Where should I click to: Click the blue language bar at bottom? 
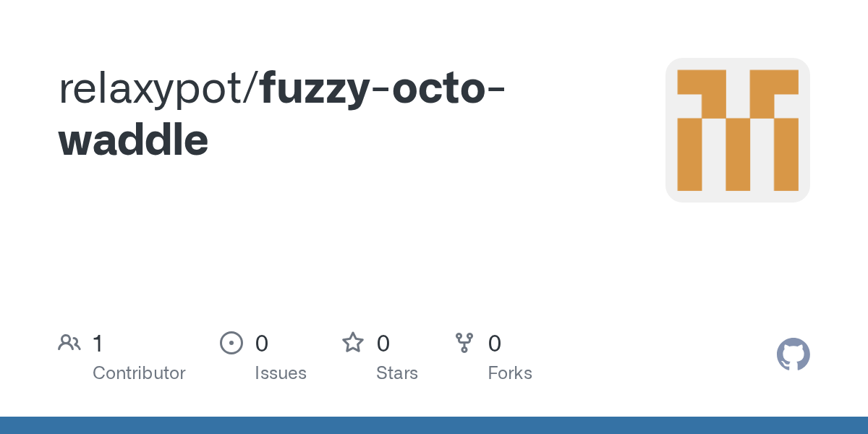[x=434, y=425]
